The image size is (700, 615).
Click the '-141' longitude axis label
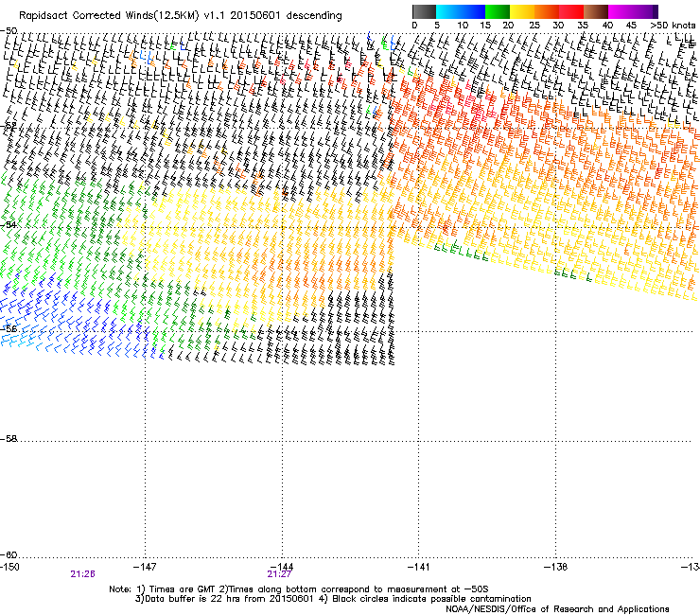click(x=418, y=567)
